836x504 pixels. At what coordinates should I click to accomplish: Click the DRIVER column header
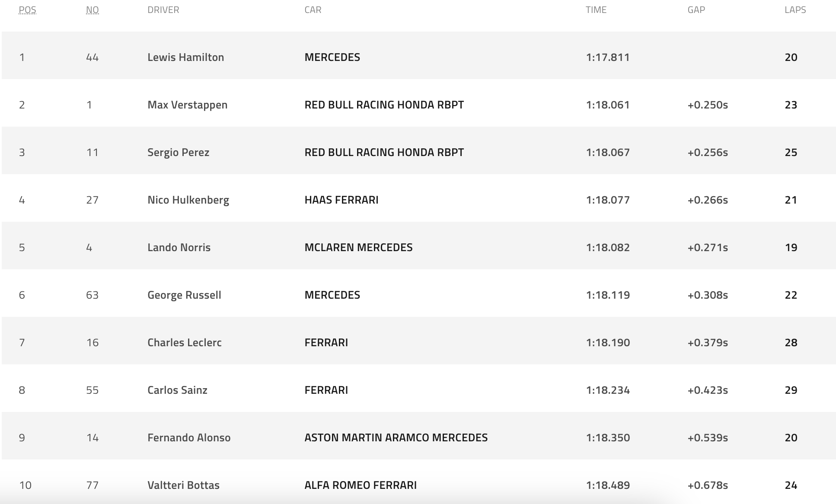pyautogui.click(x=163, y=10)
